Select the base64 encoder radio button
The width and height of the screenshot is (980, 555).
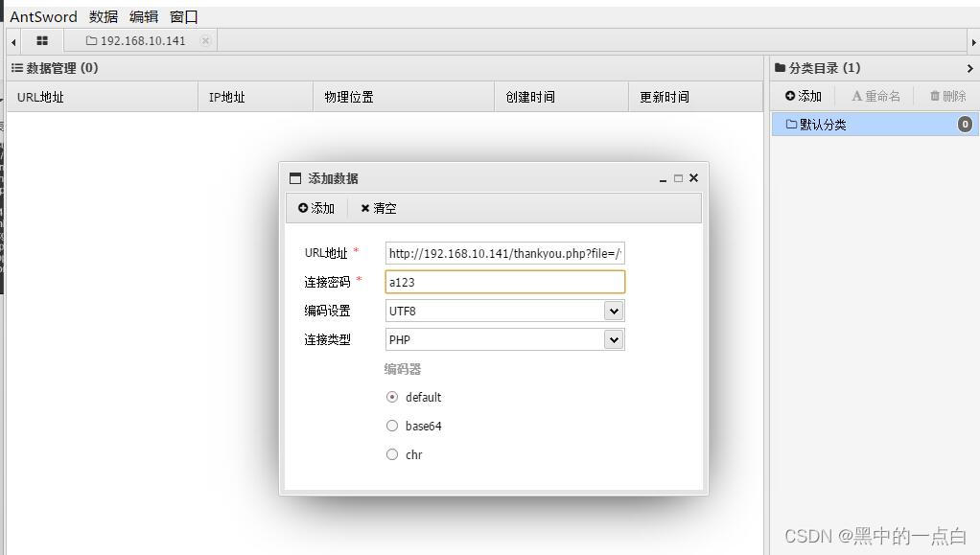tap(392, 426)
